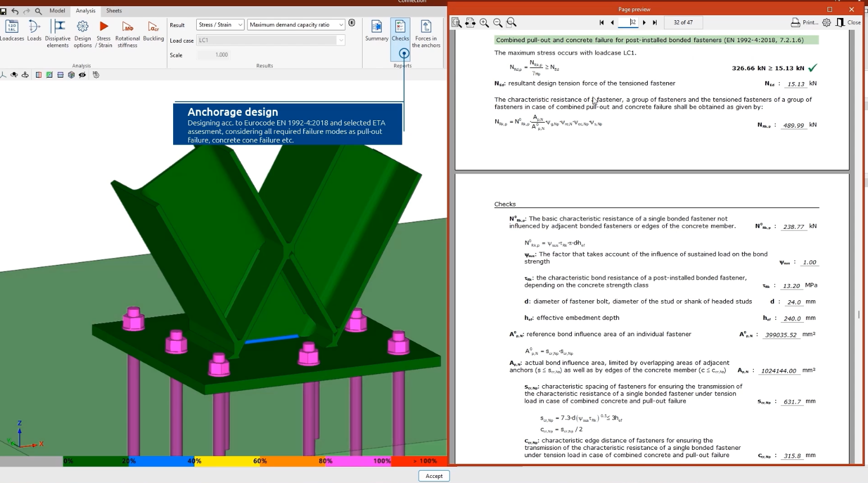Click the Scale value field
This screenshot has width=868, height=483.
tap(214, 55)
